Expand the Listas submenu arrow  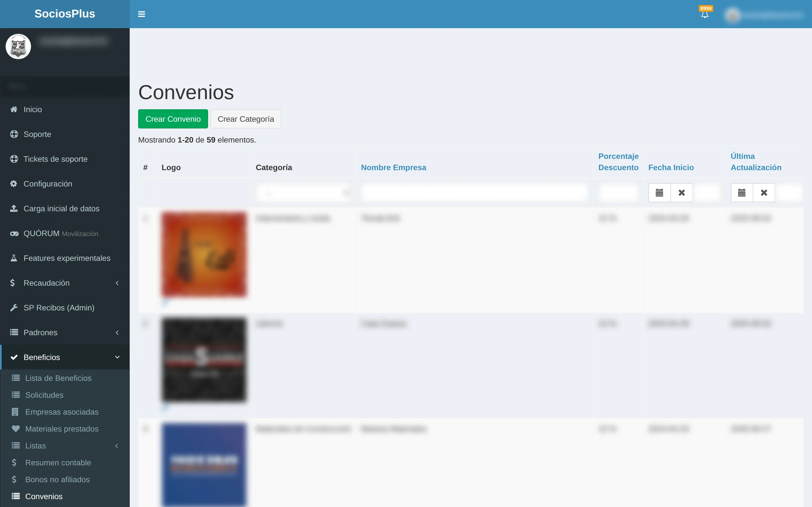(117, 446)
